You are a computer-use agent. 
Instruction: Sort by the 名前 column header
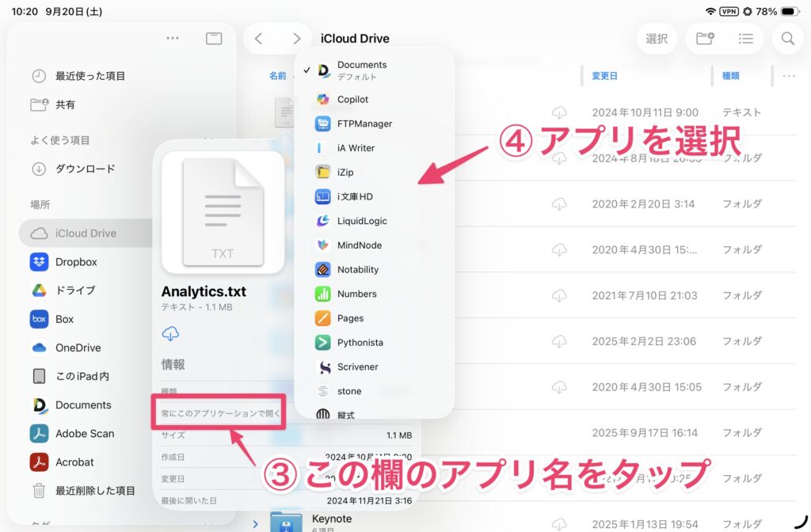pos(278,75)
